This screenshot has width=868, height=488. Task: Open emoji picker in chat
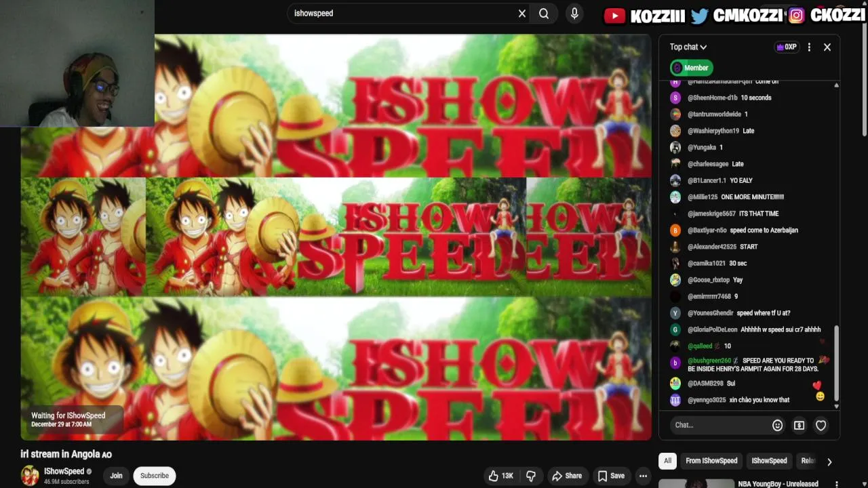coord(778,426)
